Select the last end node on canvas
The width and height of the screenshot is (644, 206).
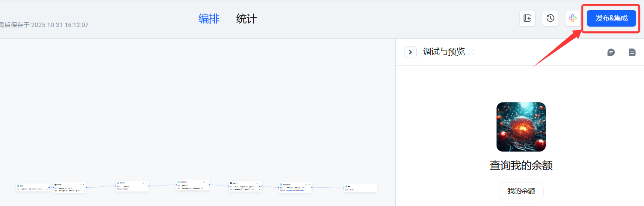360,188
